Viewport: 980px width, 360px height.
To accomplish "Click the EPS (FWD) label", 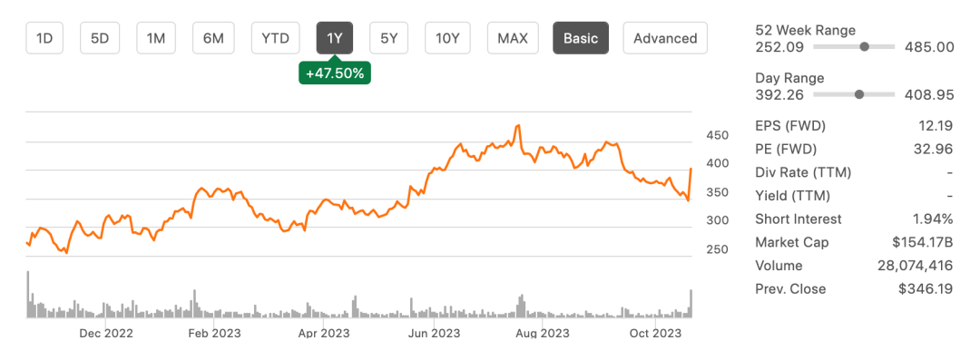I will pyautogui.click(x=790, y=126).
